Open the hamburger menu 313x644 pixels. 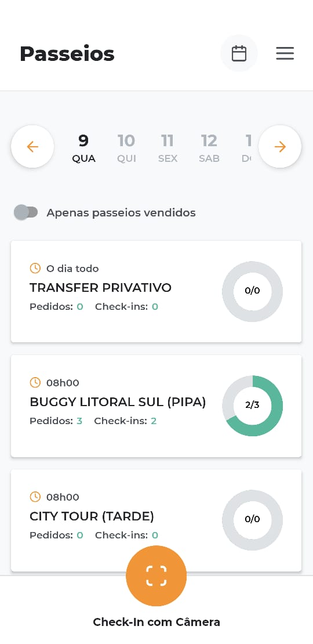pyautogui.click(x=285, y=53)
